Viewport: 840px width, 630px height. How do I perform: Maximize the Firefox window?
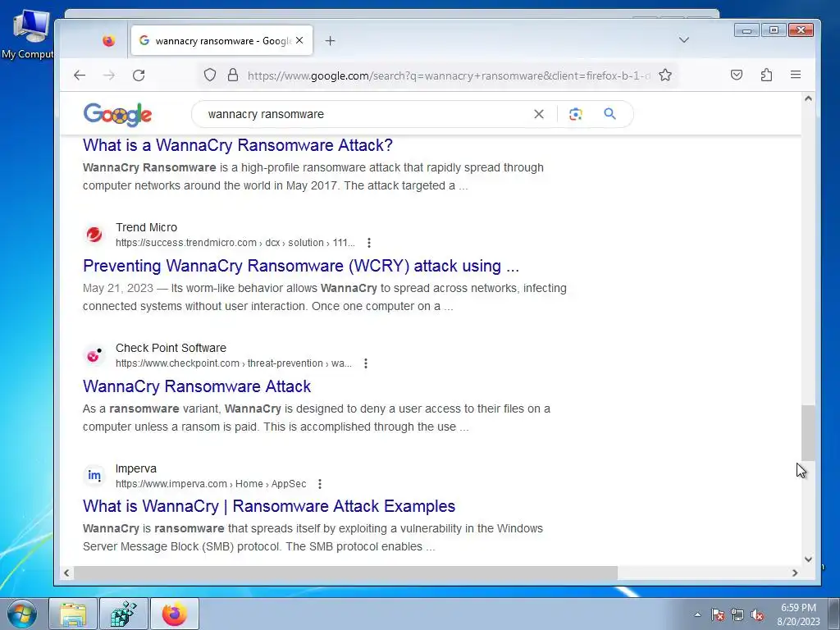click(774, 30)
